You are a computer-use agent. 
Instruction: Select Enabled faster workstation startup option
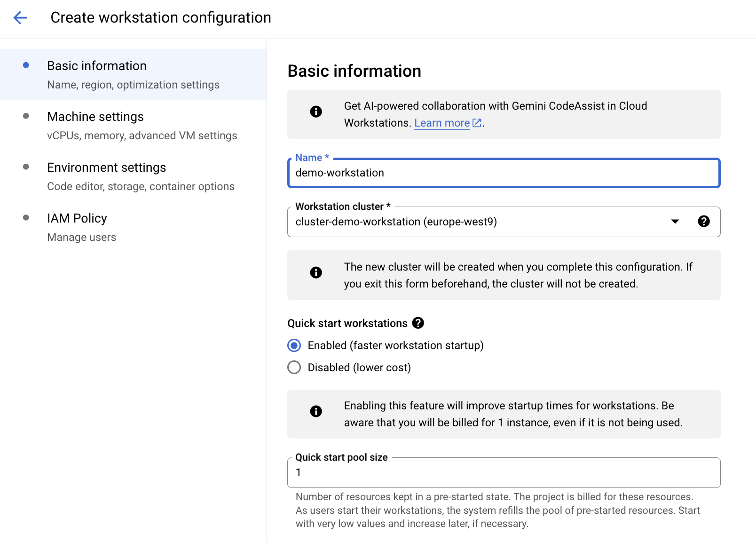294,345
